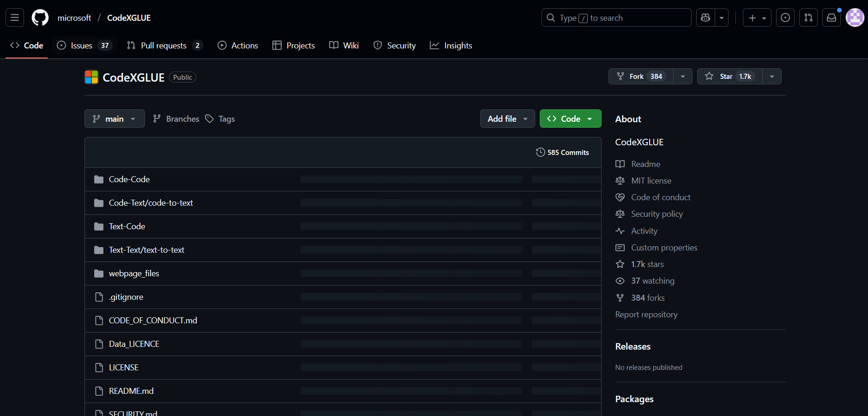
Task: View 585 Commits history
Action: tap(562, 153)
